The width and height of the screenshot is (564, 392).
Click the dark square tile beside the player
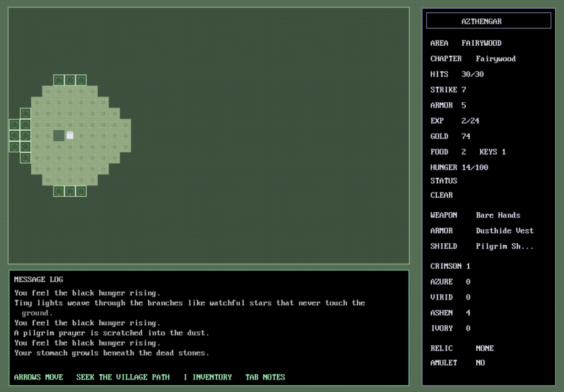(58, 136)
